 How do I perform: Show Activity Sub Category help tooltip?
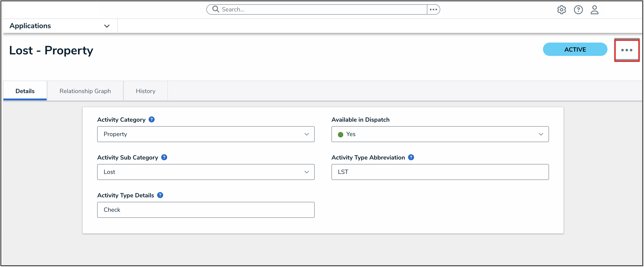pyautogui.click(x=164, y=157)
